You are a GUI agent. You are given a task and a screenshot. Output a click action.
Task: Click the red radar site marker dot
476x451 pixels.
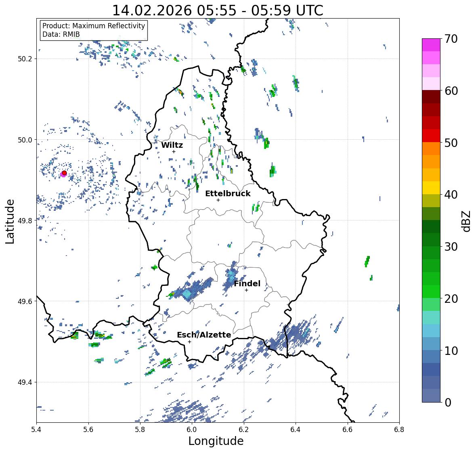(64, 173)
